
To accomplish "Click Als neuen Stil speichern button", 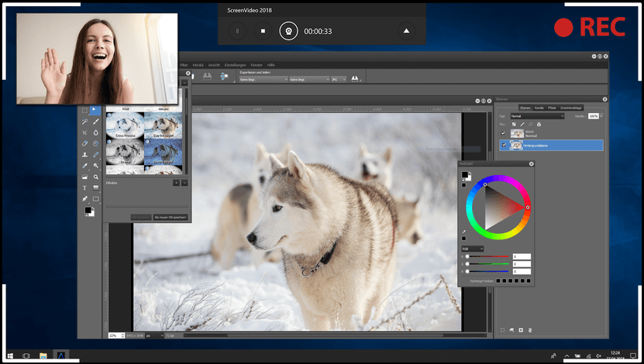I will tap(170, 217).
